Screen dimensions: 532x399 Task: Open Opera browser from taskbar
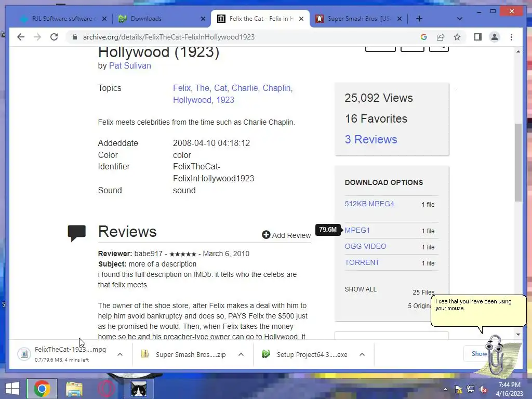pos(106,389)
